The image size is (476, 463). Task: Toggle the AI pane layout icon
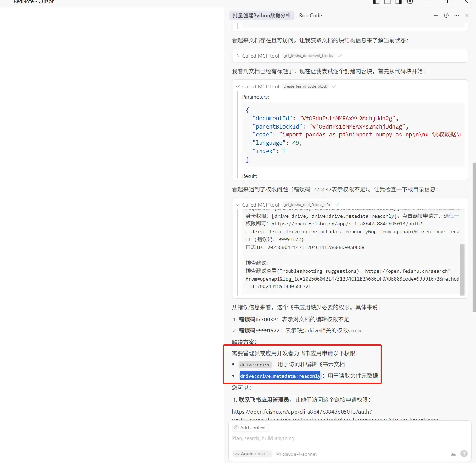399,2
